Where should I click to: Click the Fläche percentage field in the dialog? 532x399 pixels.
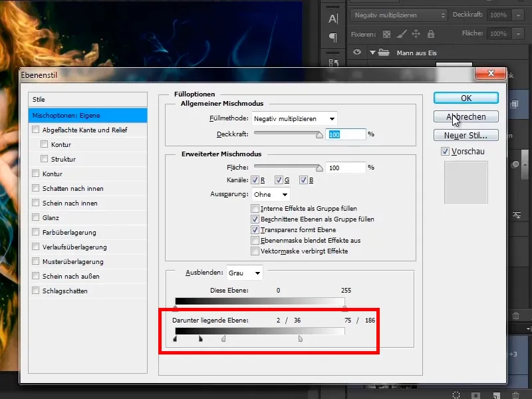click(x=346, y=168)
